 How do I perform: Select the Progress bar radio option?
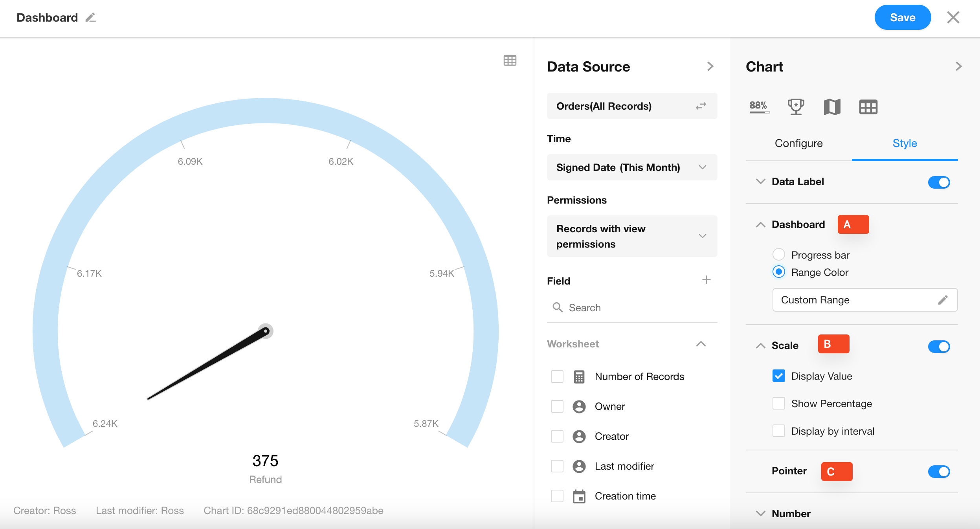(778, 255)
